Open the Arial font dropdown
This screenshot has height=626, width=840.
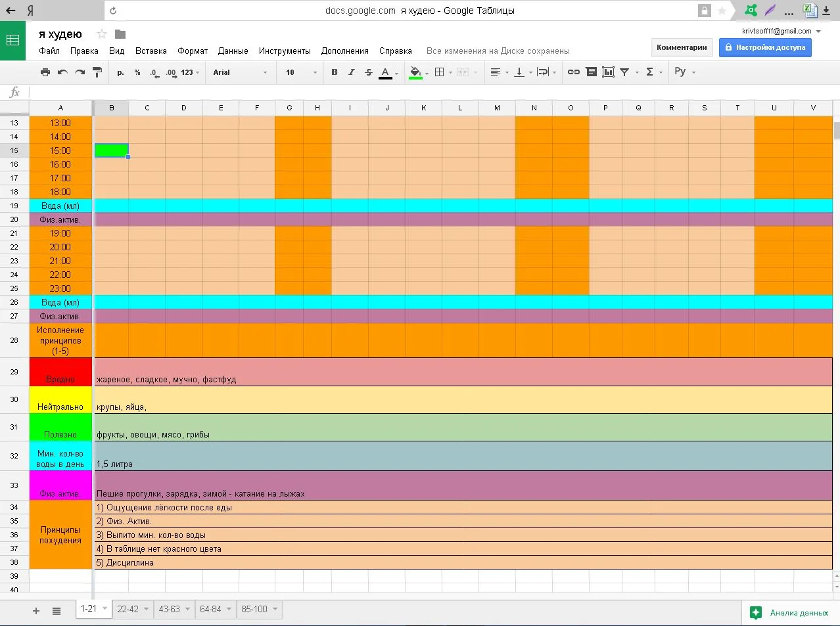click(x=240, y=72)
